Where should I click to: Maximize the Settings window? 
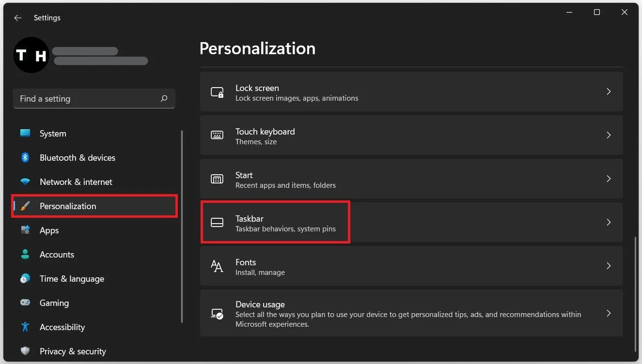[597, 12]
